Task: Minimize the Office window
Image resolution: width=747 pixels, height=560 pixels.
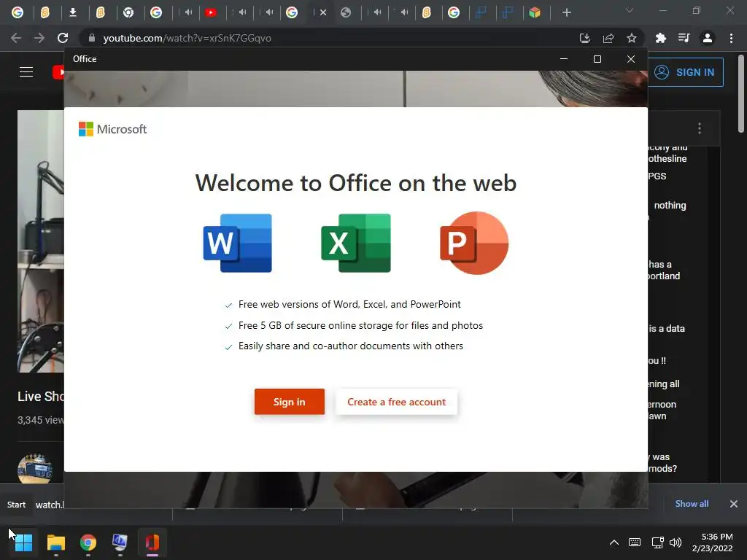Action: tap(564, 59)
